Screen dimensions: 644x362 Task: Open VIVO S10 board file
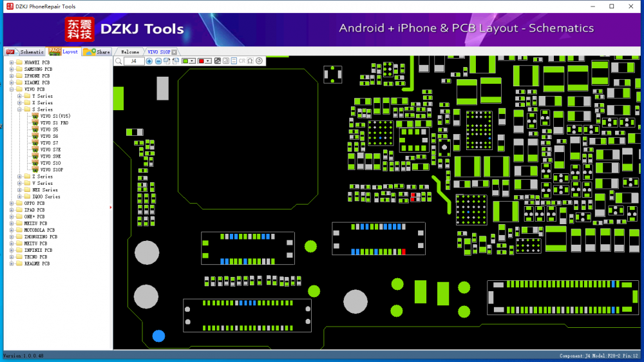pyautogui.click(x=50, y=163)
